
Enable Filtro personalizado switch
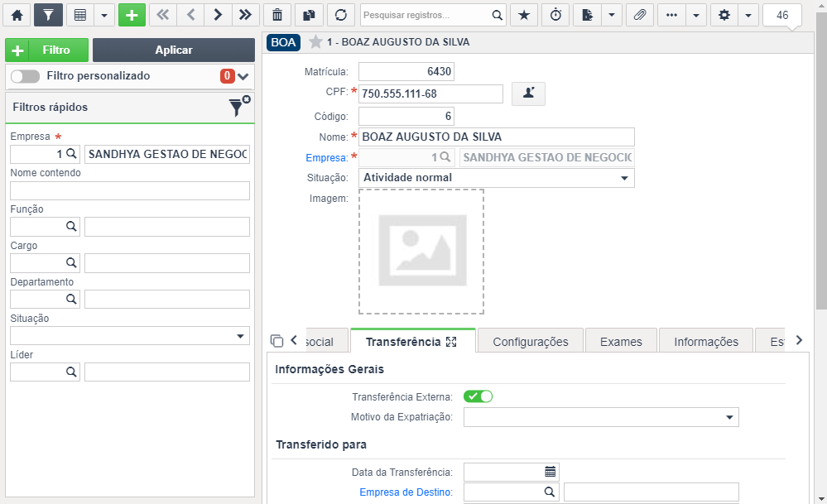tap(26, 76)
